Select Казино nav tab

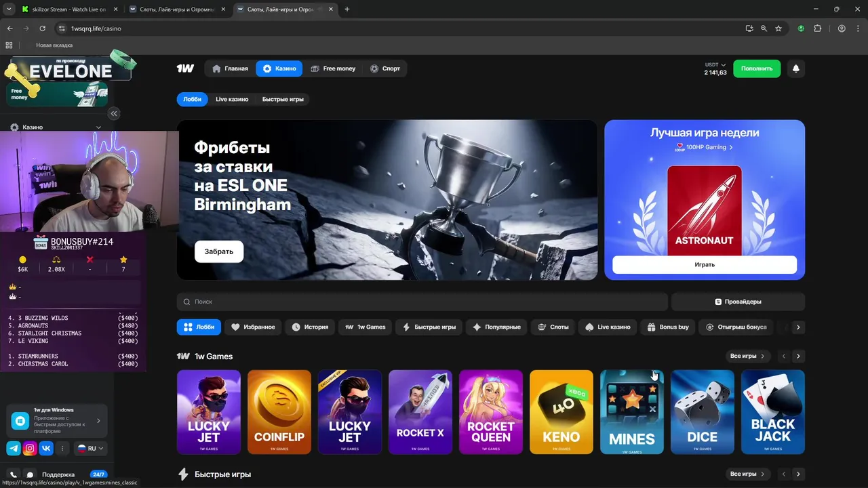point(279,68)
